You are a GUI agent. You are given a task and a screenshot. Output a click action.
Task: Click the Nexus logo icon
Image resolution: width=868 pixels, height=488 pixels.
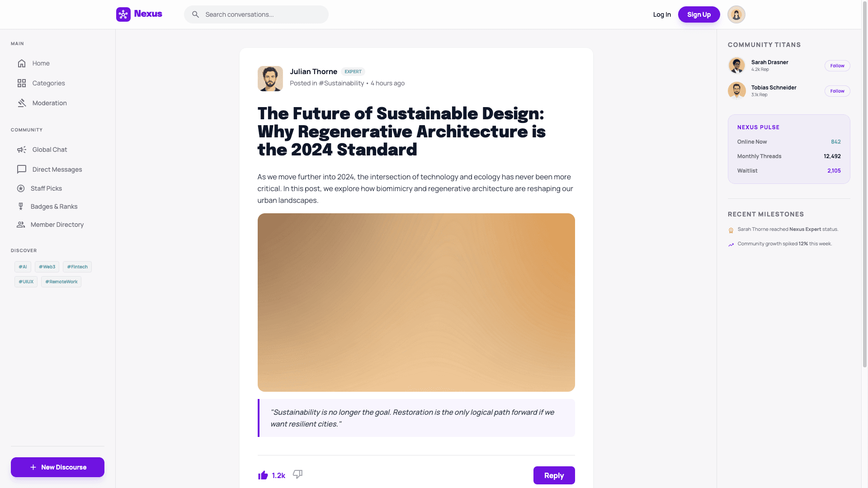[x=123, y=14]
